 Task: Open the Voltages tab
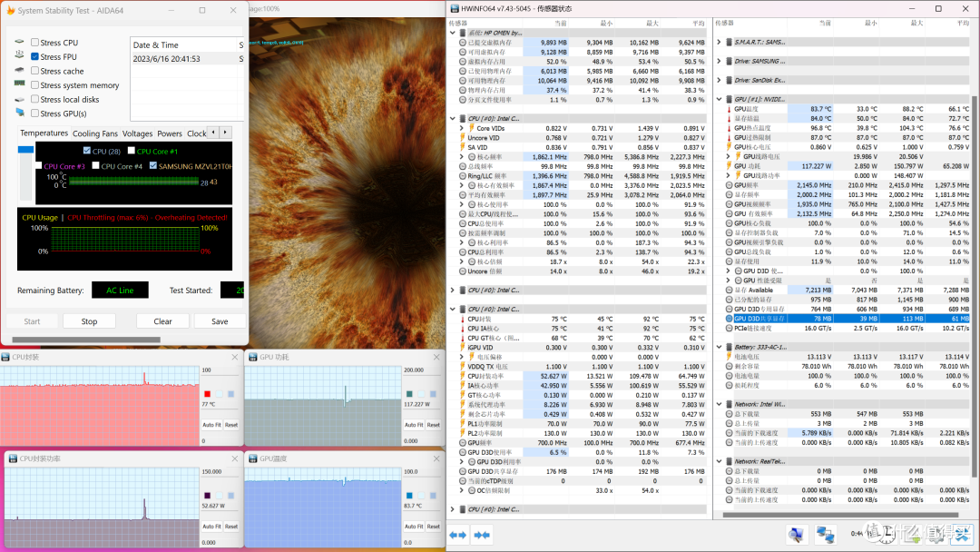pyautogui.click(x=138, y=133)
